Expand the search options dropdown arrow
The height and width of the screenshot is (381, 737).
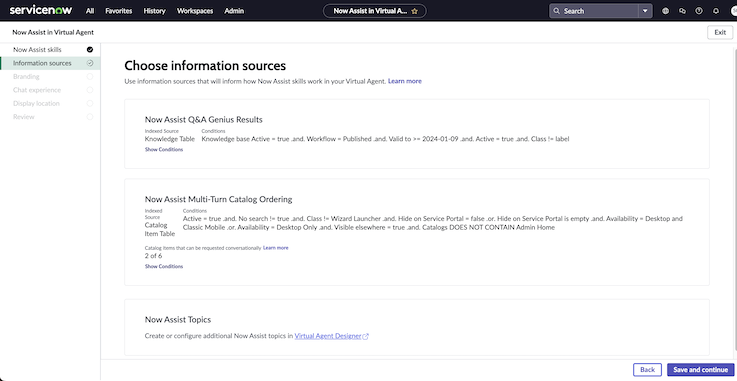tap(645, 11)
